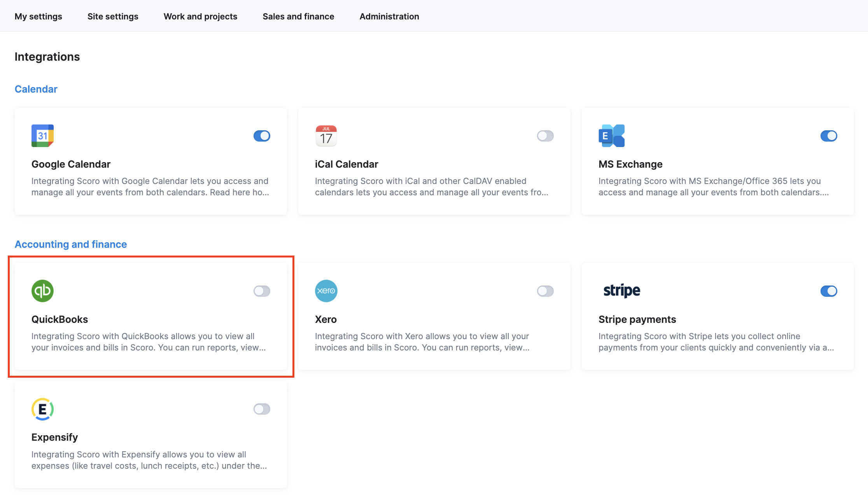868x501 pixels.
Task: Click the Xero description text
Action: coord(422,342)
